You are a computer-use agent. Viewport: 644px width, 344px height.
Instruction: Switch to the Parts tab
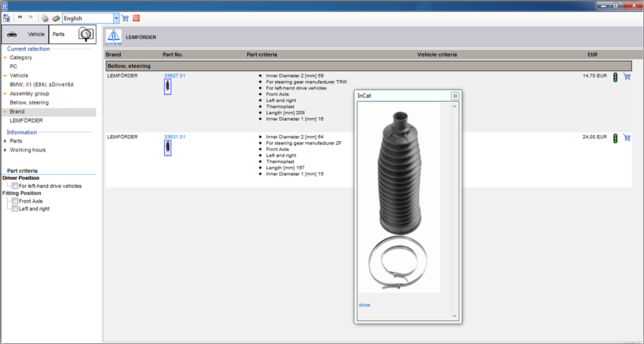point(73,34)
